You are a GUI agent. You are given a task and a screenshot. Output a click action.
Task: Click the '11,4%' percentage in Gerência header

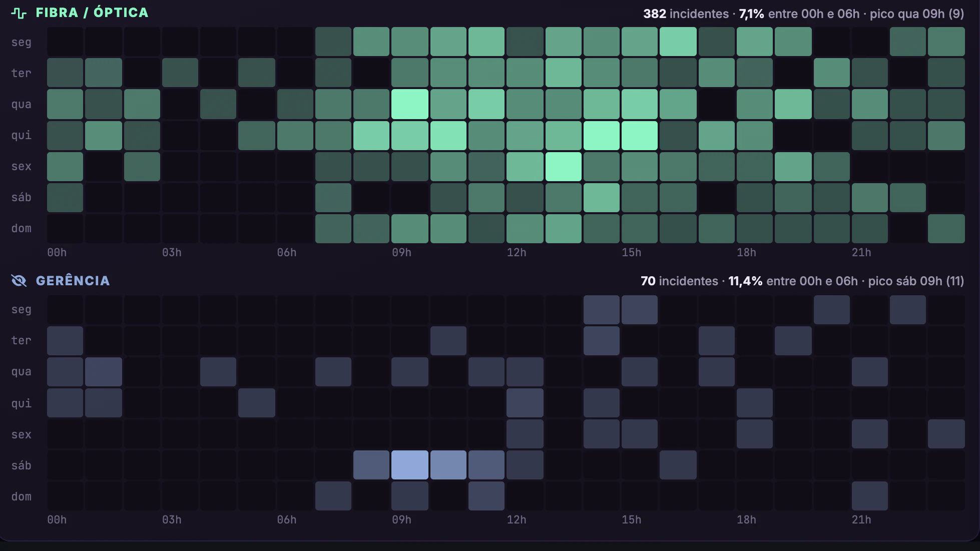745,281
